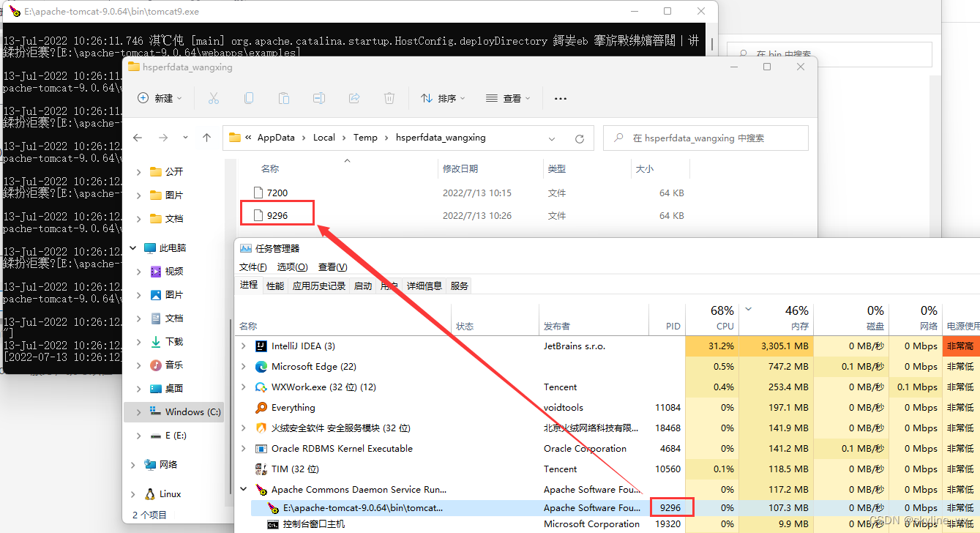Viewport: 980px width, 533px height.
Task: Switch to 性能 tab in Task Manager
Action: point(275,286)
